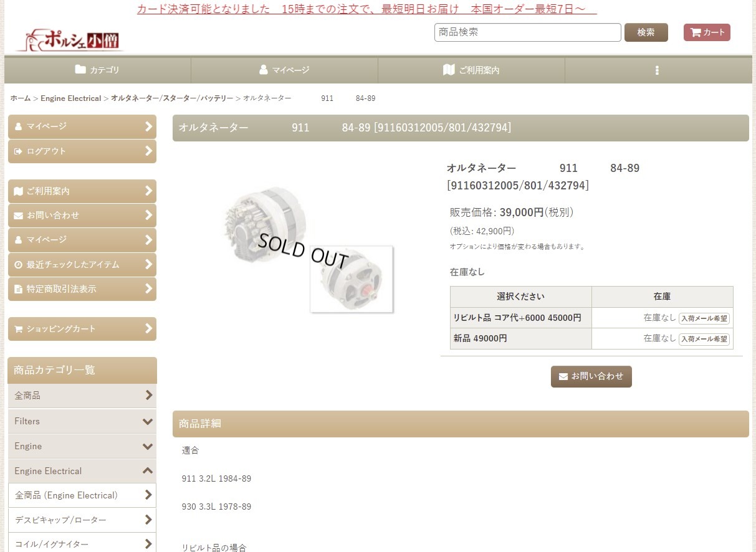
Task: Click the ポルシェ小僧 site logo
Action: point(70,40)
